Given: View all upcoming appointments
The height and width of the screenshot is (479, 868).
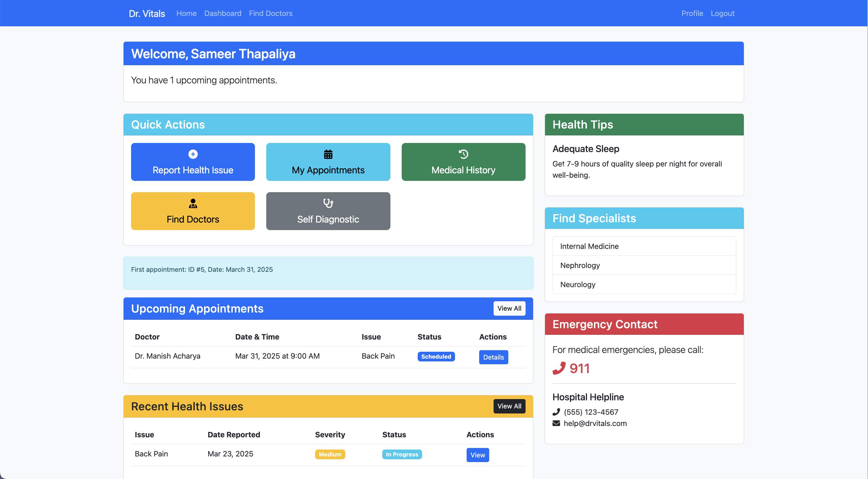Looking at the screenshot, I should [x=509, y=308].
